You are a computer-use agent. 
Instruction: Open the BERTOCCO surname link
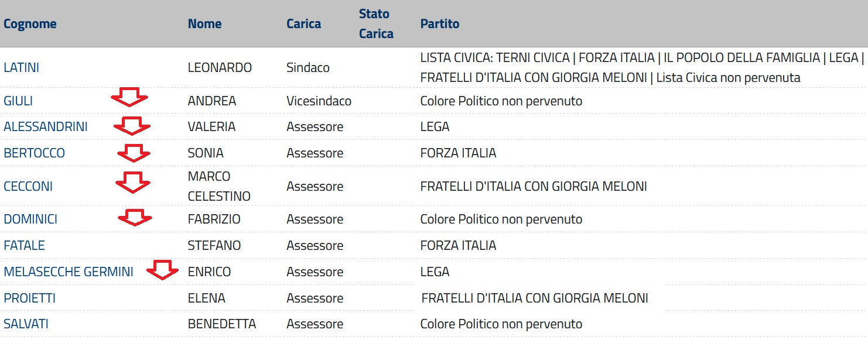tap(35, 153)
